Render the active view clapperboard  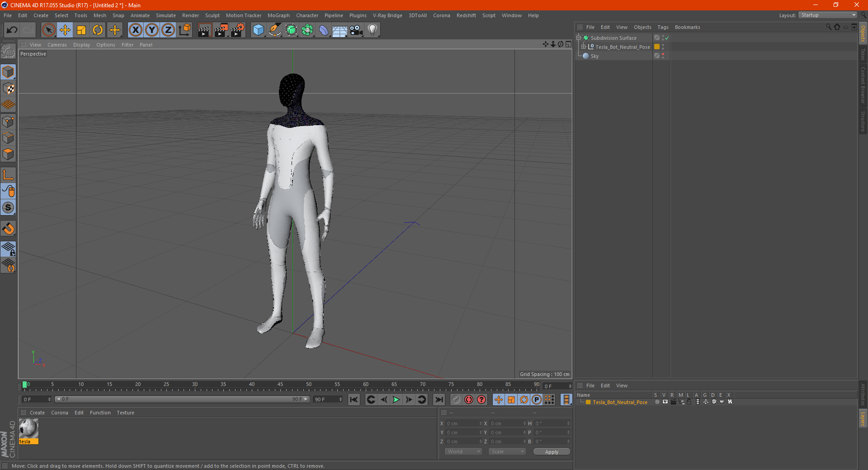(204, 30)
